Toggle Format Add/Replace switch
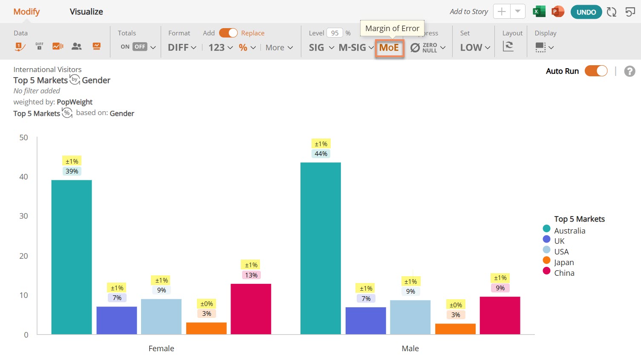The image size is (641, 364). tap(228, 33)
